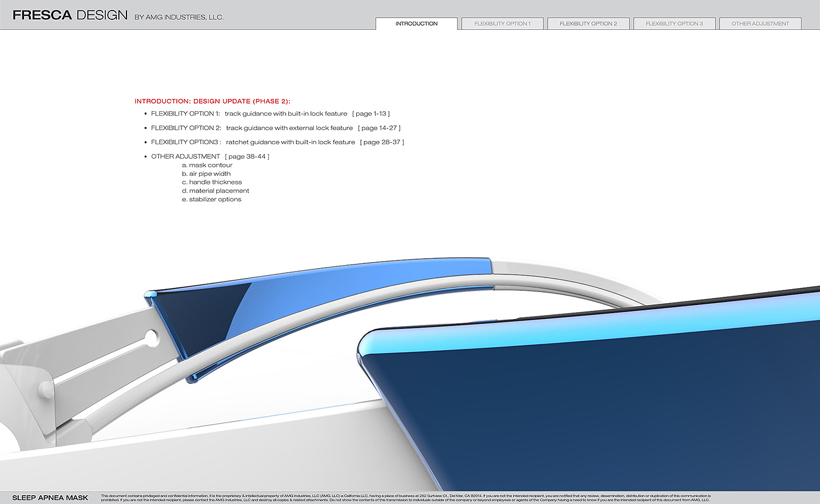Click the Fresca Design logo title

pos(70,16)
